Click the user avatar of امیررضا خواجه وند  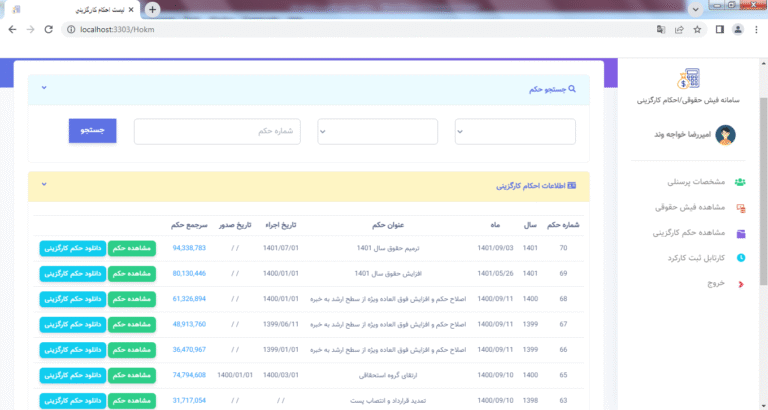[x=727, y=134]
